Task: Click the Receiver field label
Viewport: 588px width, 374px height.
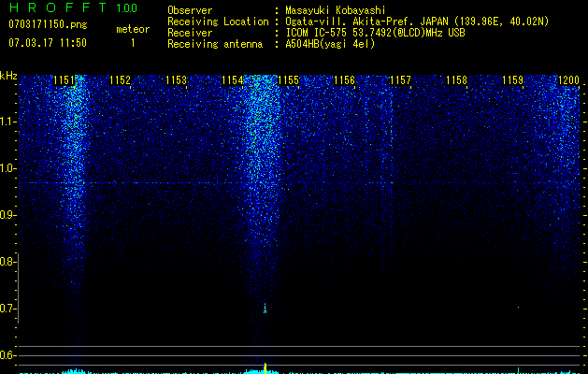Action: pyautogui.click(x=190, y=33)
